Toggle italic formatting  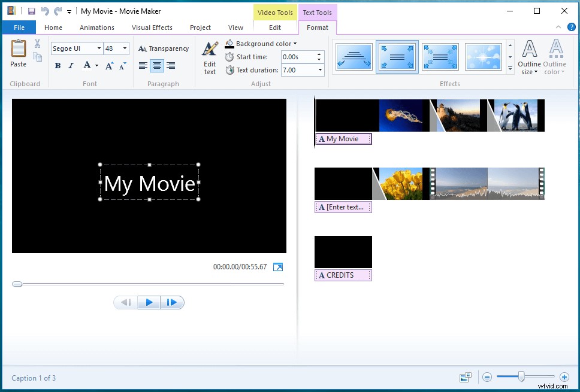[x=71, y=65]
